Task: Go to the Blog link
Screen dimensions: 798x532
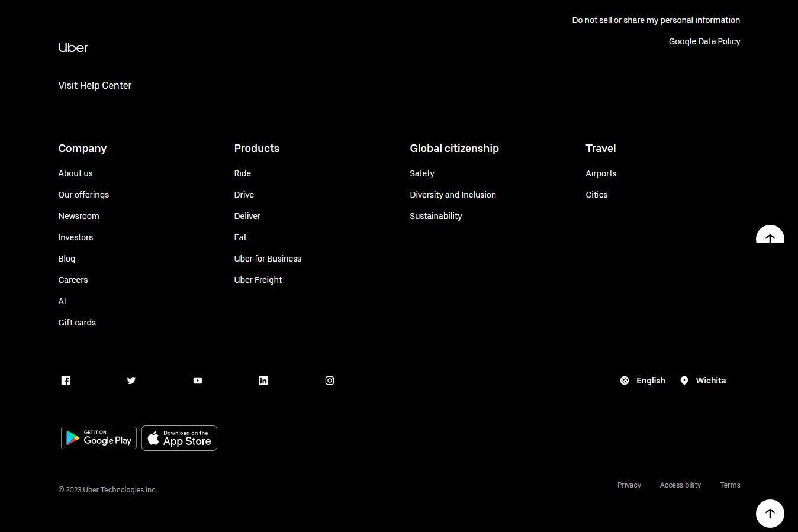Action: [67, 259]
